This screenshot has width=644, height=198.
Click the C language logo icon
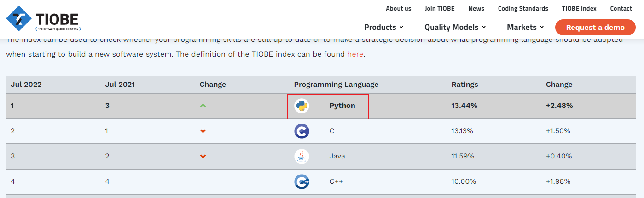(302, 131)
